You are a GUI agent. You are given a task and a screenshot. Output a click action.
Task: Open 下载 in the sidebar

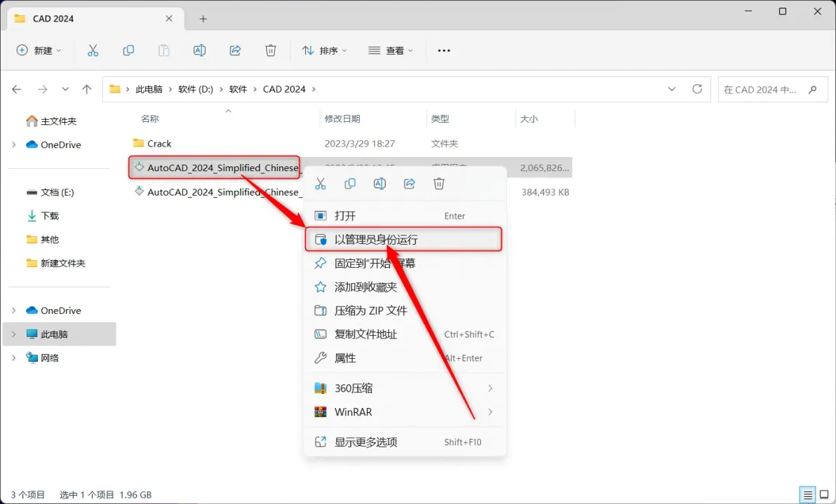coord(50,216)
